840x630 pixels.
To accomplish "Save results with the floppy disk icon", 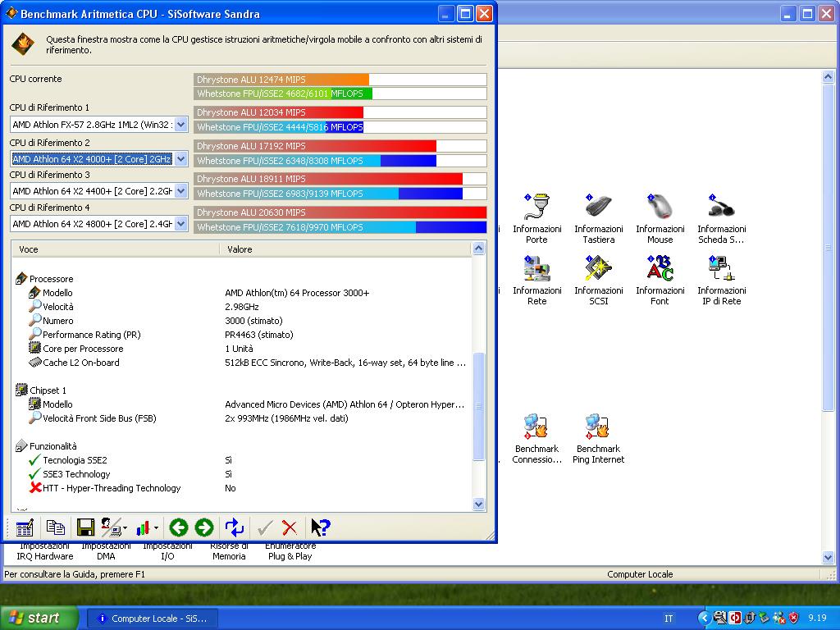I will click(x=85, y=528).
